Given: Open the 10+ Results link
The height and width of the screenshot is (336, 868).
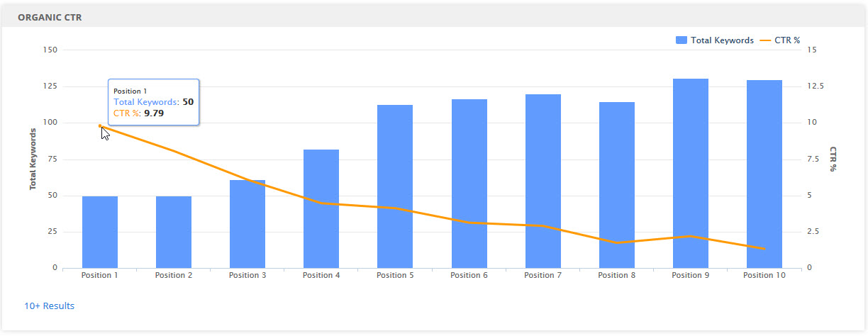Looking at the screenshot, I should click(x=49, y=306).
